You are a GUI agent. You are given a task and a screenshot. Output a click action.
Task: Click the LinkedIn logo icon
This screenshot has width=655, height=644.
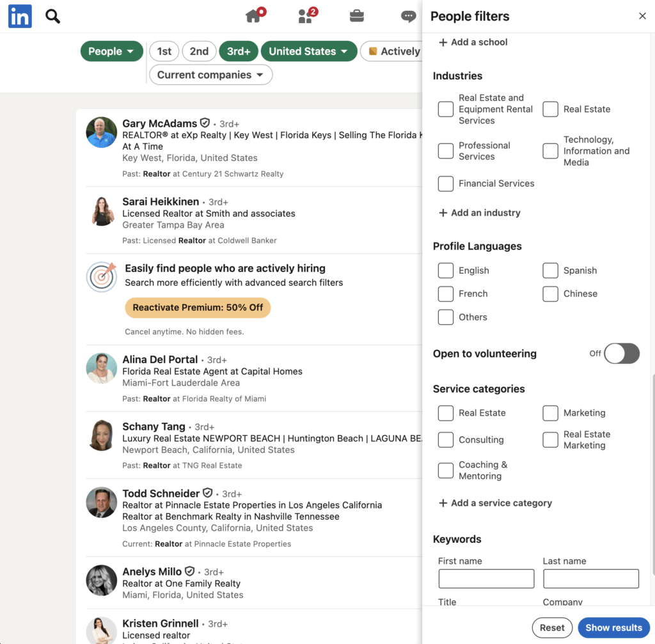[20, 17]
